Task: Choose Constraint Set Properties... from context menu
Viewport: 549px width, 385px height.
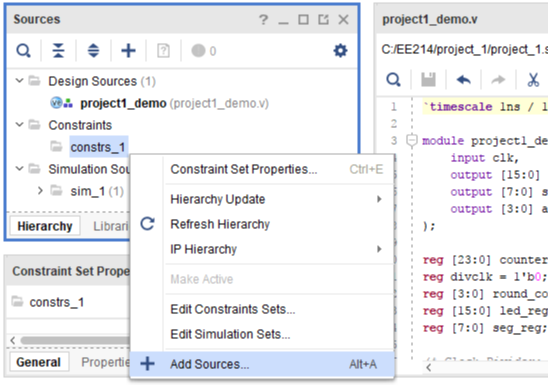Action: [262, 169]
